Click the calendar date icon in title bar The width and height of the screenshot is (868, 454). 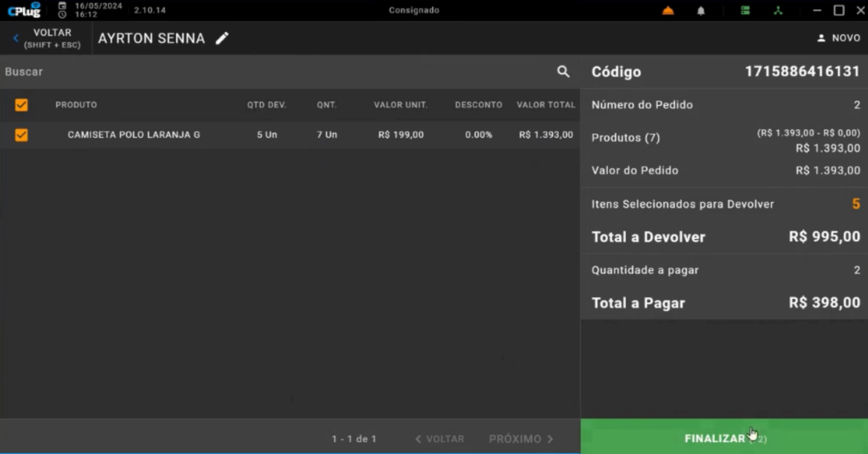click(63, 5)
